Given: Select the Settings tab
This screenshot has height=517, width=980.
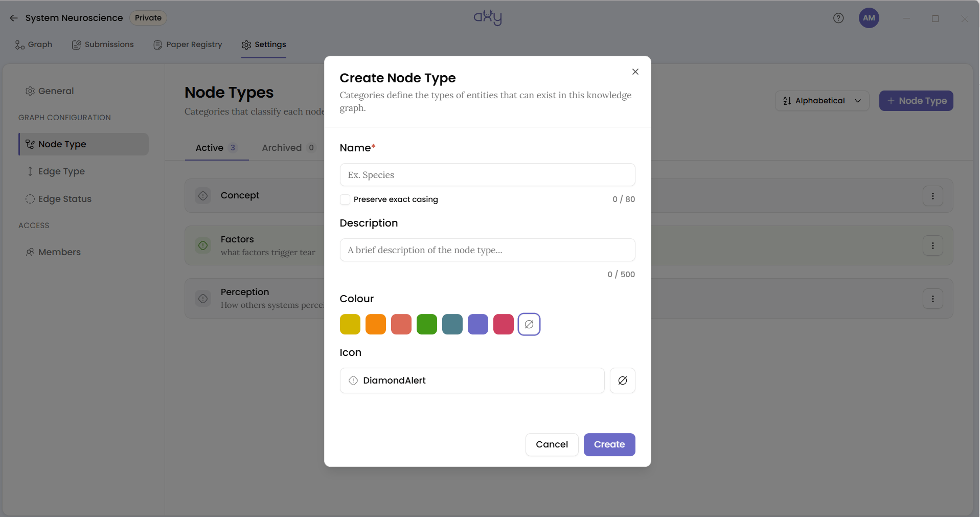Looking at the screenshot, I should tap(264, 44).
